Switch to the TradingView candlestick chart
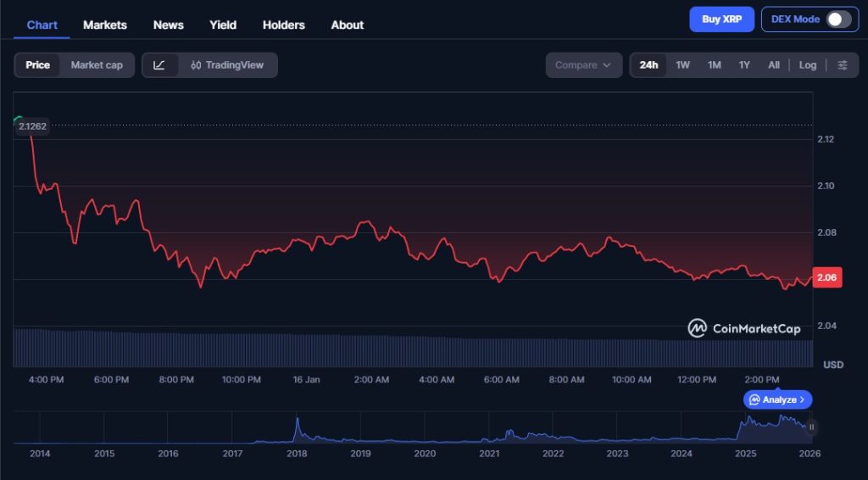 (x=227, y=65)
